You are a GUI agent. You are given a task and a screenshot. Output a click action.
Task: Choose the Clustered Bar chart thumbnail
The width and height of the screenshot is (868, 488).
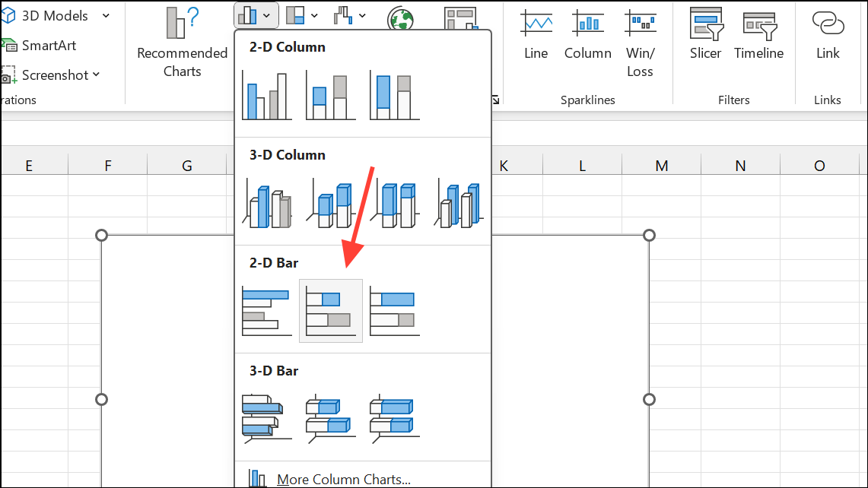266,310
